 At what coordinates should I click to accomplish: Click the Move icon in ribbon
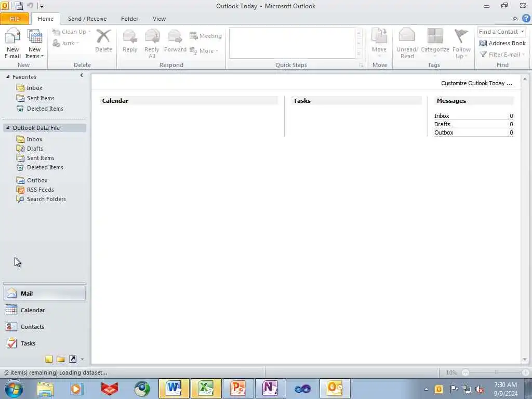point(379,36)
